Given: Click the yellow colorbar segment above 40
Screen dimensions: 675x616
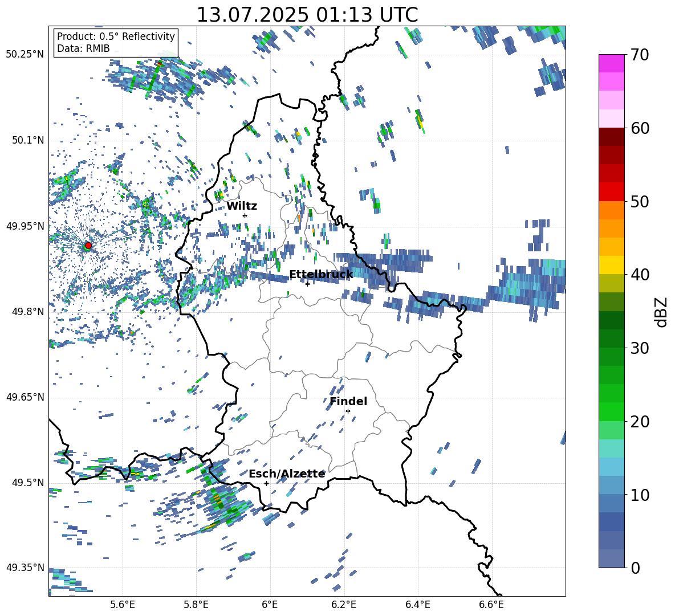Looking at the screenshot, I should [611, 265].
